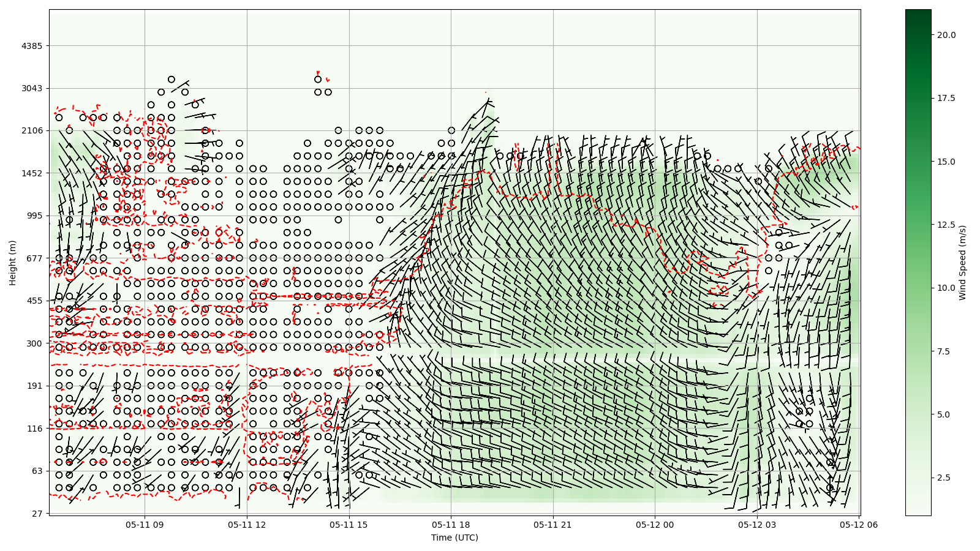Click the 27 height tick label

click(x=37, y=514)
